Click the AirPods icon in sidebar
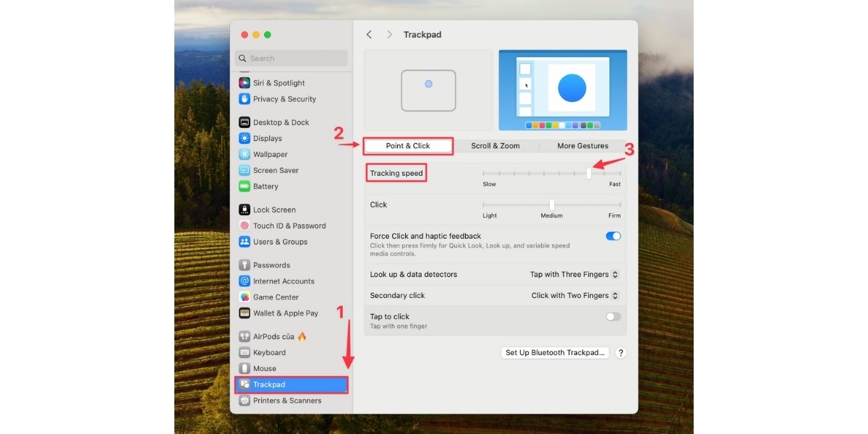The width and height of the screenshot is (868, 434). [244, 336]
